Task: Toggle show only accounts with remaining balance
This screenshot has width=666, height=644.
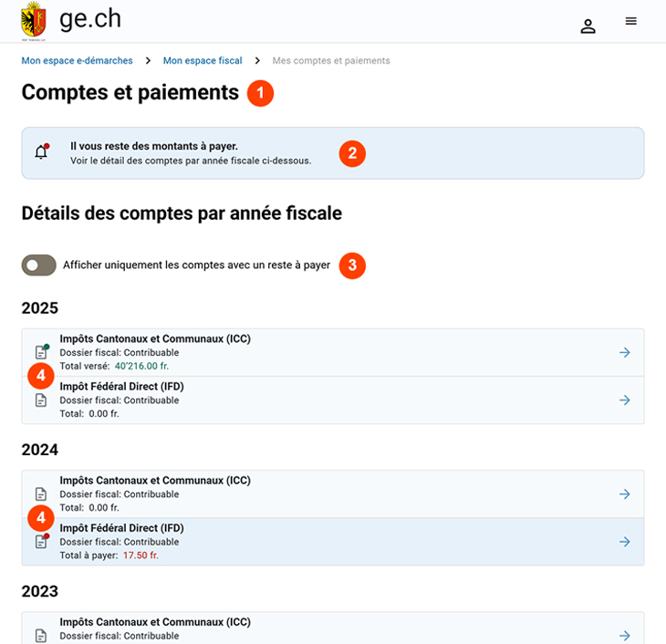Action: pyautogui.click(x=39, y=265)
